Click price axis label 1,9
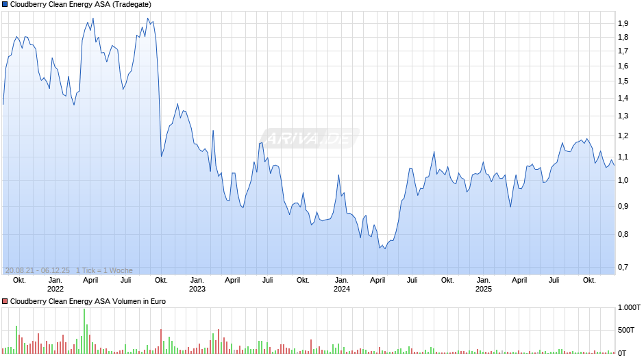 point(623,23)
